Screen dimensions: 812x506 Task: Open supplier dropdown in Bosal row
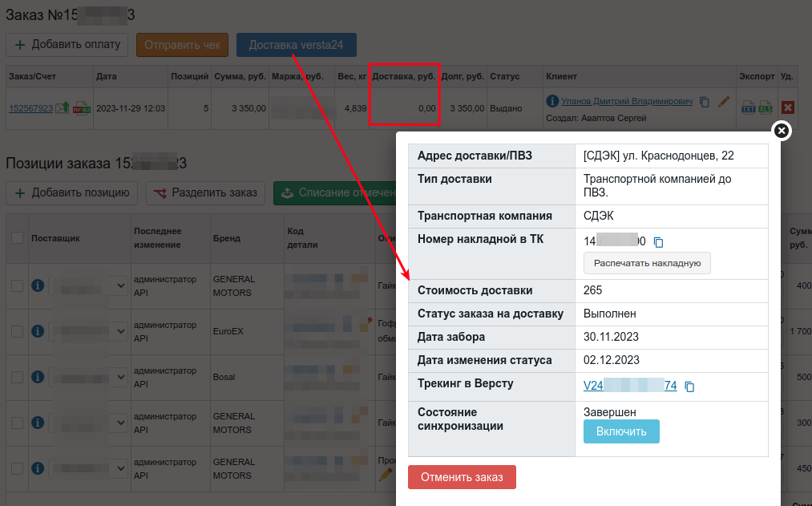click(88, 377)
